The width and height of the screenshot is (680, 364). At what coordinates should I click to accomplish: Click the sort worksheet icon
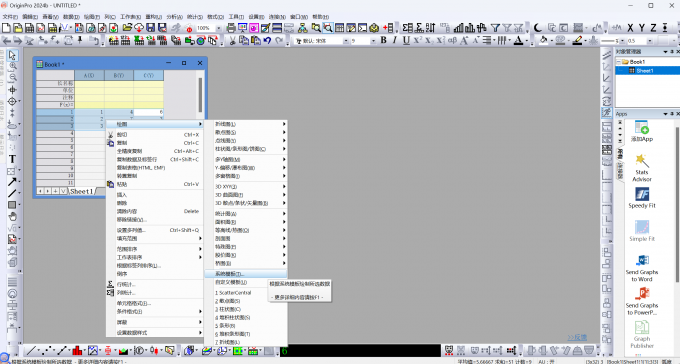[430, 28]
